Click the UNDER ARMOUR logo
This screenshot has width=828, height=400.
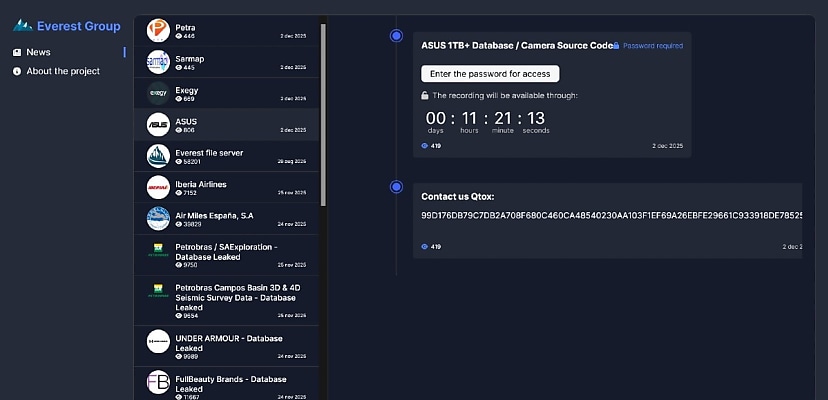pos(158,341)
